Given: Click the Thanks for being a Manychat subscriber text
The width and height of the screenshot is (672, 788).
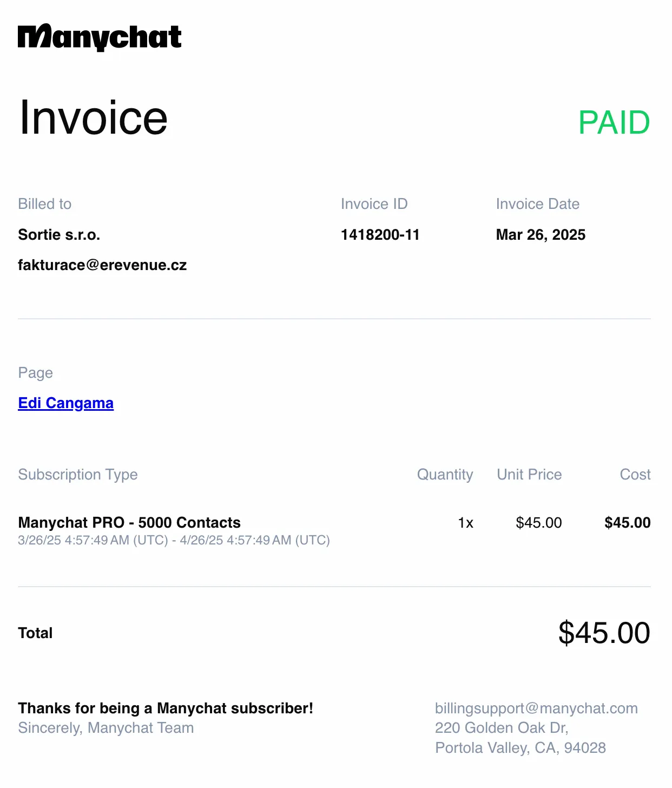Looking at the screenshot, I should [166, 708].
